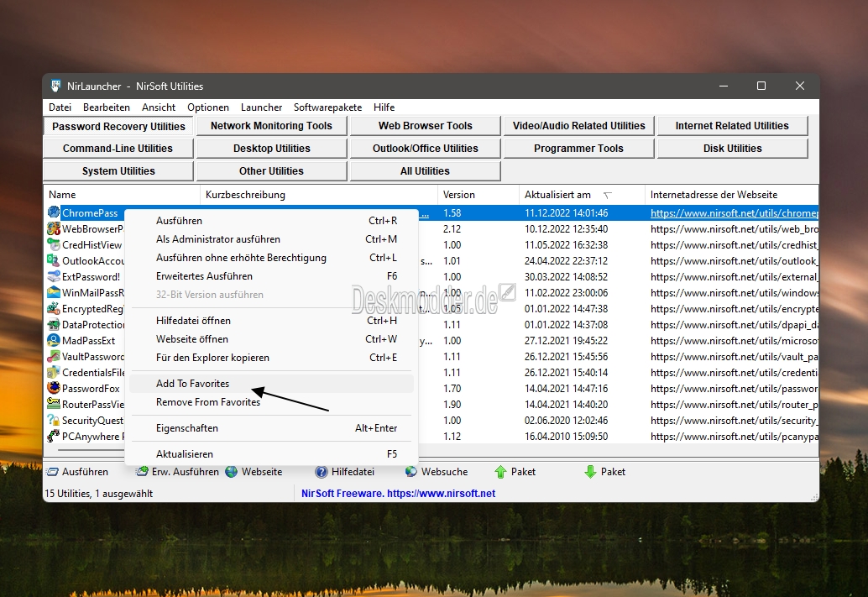Image resolution: width=868 pixels, height=597 pixels.
Task: Click the PasswordFox row icon
Action: [x=54, y=388]
